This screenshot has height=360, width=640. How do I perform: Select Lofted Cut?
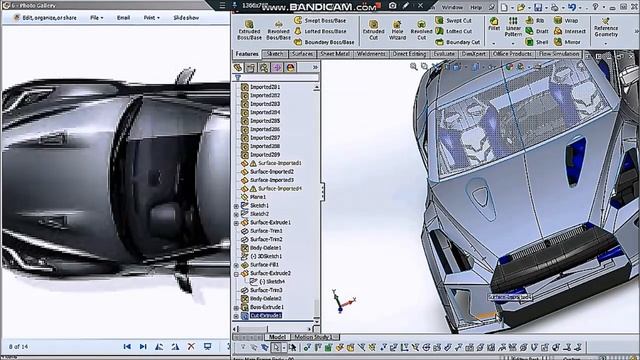[453, 31]
